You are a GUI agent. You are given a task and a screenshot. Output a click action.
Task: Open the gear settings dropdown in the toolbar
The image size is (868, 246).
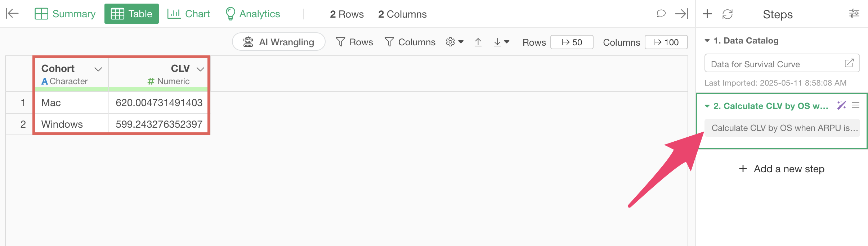point(454,42)
